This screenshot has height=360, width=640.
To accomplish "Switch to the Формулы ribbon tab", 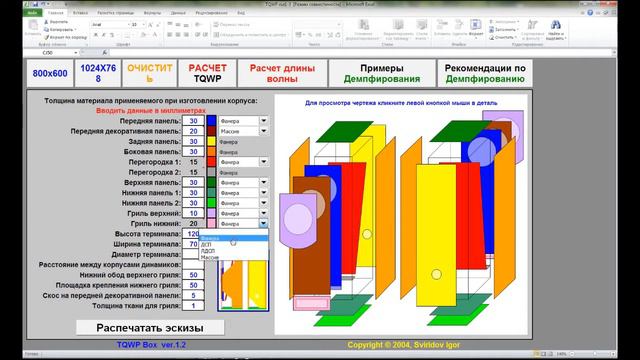I will click(153, 13).
